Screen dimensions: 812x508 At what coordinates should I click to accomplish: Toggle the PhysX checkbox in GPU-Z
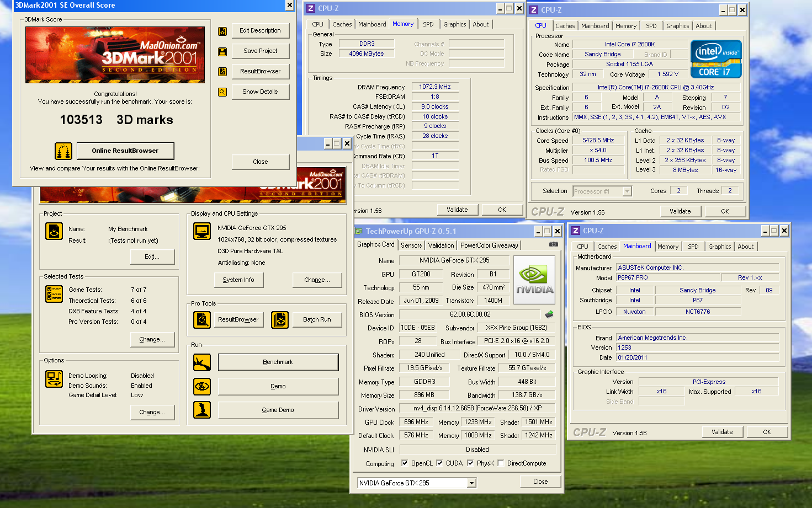[x=470, y=463]
